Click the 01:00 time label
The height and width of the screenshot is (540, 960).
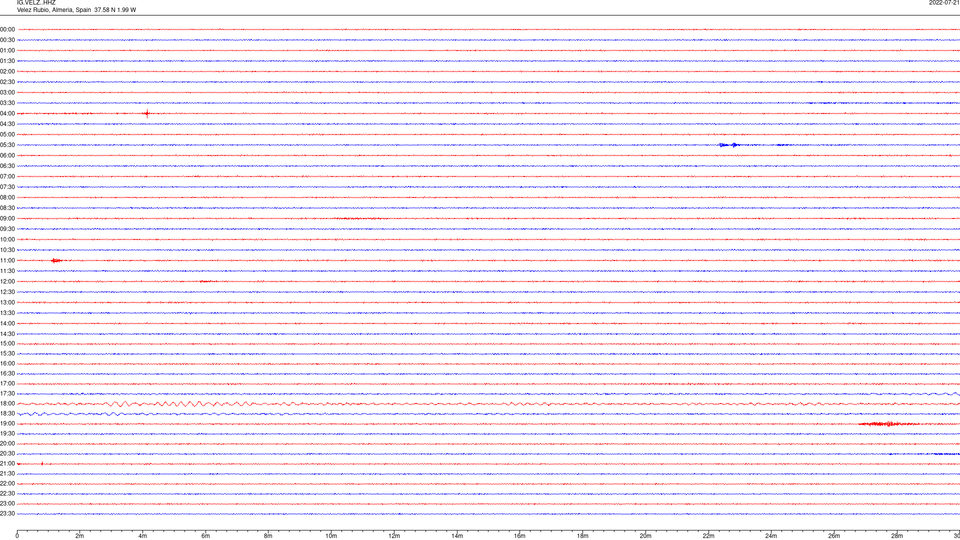(7, 50)
